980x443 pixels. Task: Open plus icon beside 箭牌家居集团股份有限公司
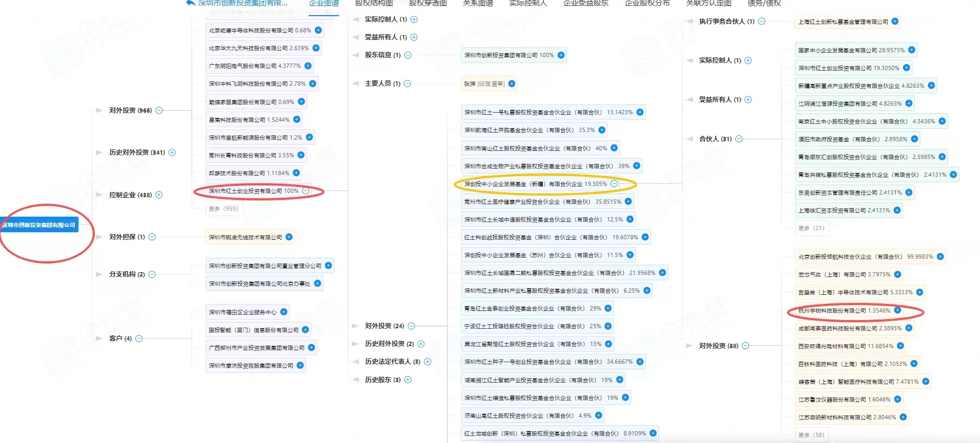pyautogui.click(x=302, y=101)
